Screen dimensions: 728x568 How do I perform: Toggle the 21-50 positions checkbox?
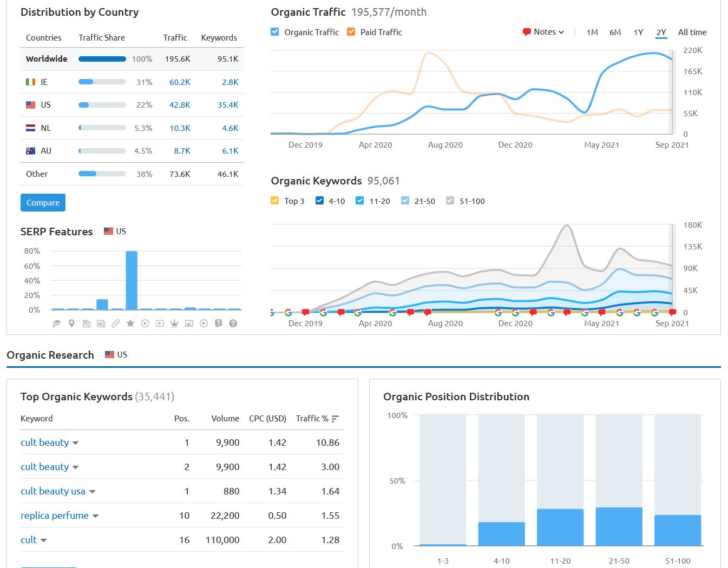coord(405,201)
